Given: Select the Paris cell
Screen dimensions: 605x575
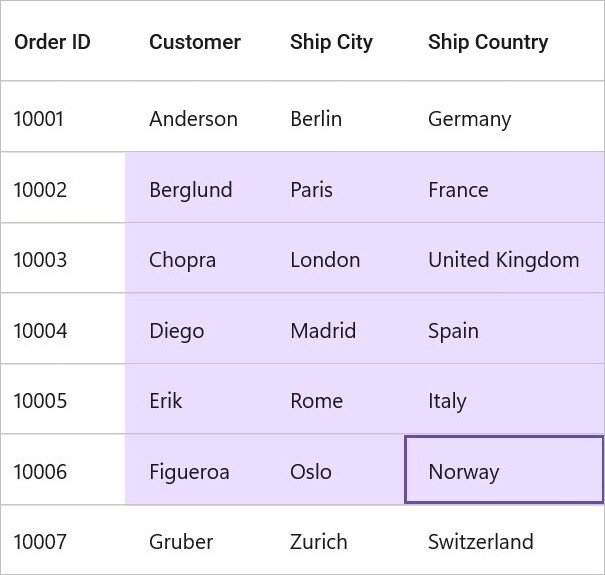Looking at the screenshot, I should (x=335, y=188).
